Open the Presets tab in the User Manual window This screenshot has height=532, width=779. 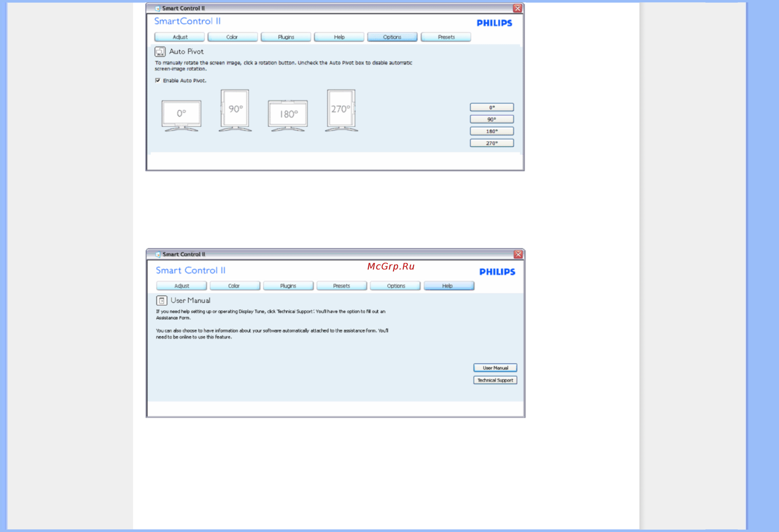pos(342,286)
